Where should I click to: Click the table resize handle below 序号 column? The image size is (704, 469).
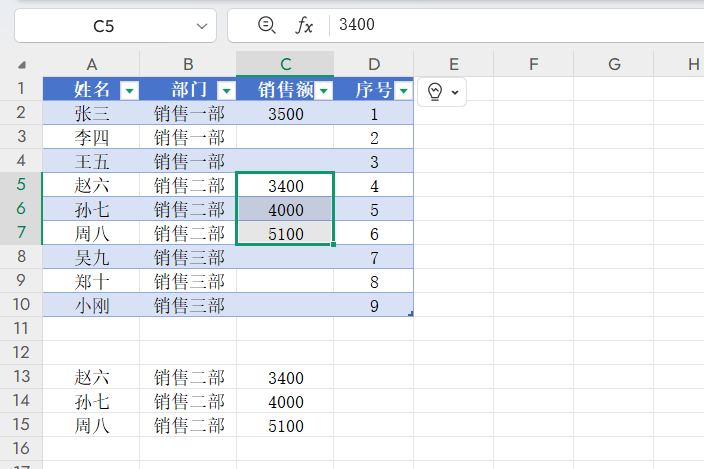(411, 314)
